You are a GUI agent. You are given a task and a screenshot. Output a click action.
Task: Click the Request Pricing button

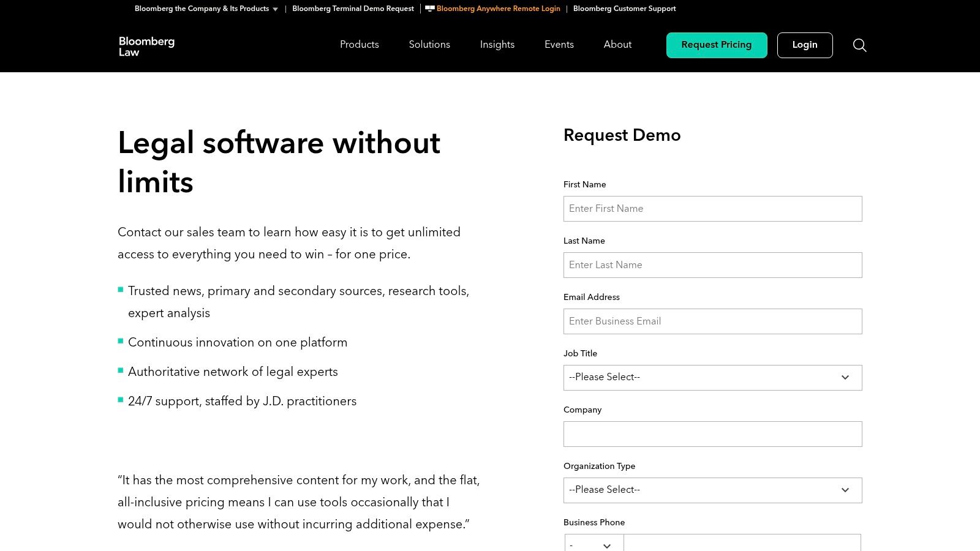[716, 45]
